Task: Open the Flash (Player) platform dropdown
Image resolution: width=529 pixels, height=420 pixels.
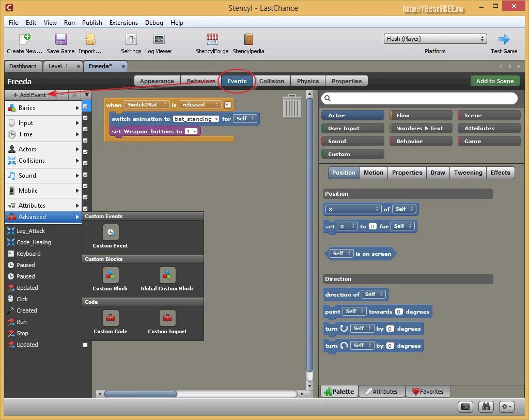Action: pyautogui.click(x=435, y=39)
